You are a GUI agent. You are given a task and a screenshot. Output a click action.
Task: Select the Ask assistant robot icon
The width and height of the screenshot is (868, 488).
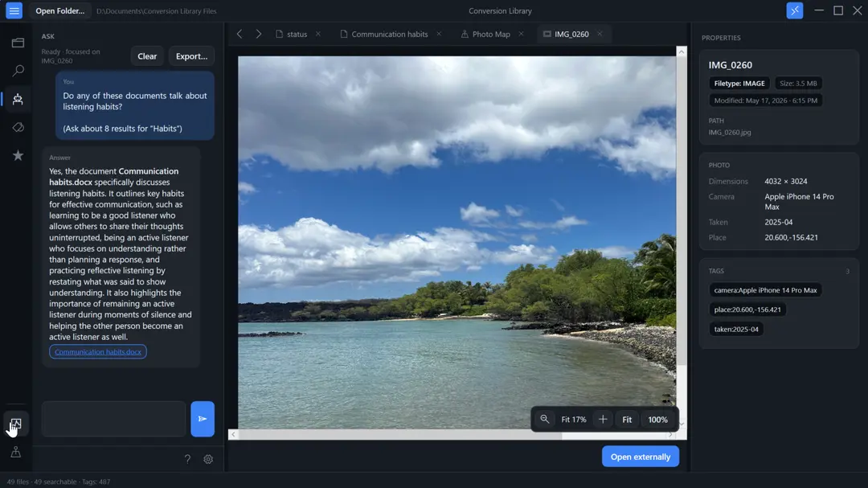coord(18,99)
